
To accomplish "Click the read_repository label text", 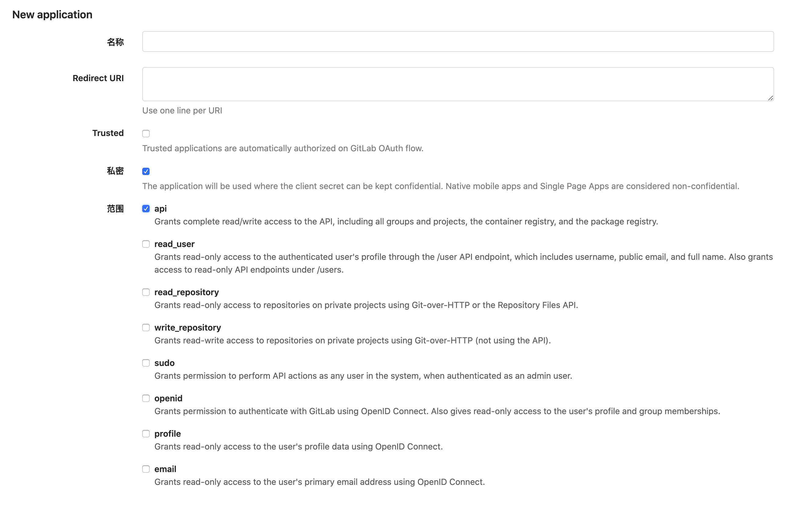I will point(187,292).
